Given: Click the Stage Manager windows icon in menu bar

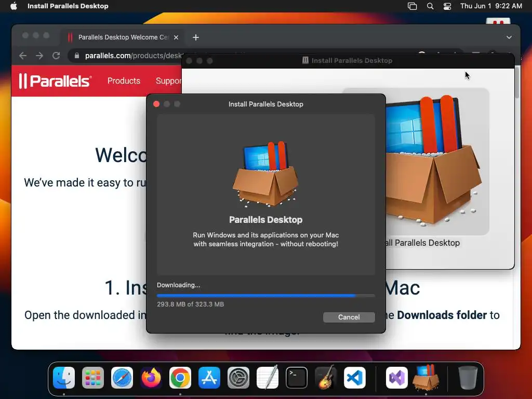Looking at the screenshot, I should click(x=412, y=6).
